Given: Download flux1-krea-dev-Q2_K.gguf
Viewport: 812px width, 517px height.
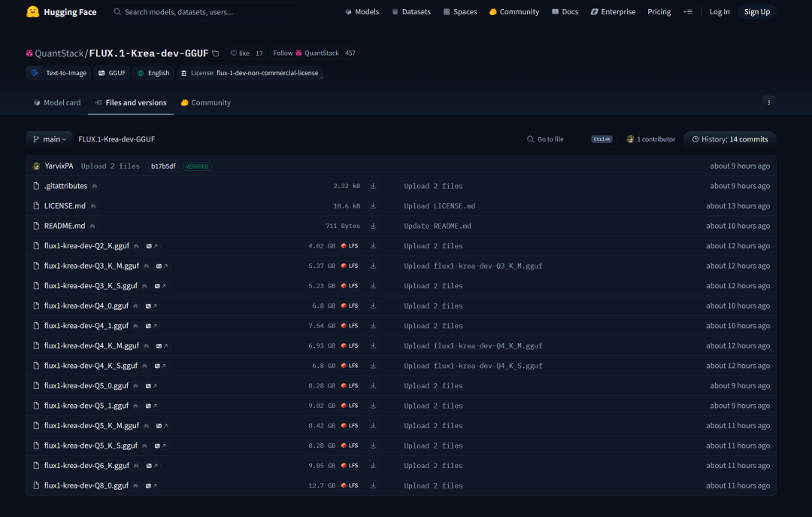Looking at the screenshot, I should 373,246.
